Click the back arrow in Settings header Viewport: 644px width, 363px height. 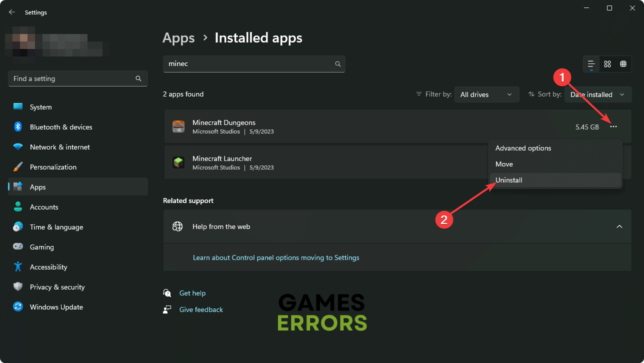(12, 12)
